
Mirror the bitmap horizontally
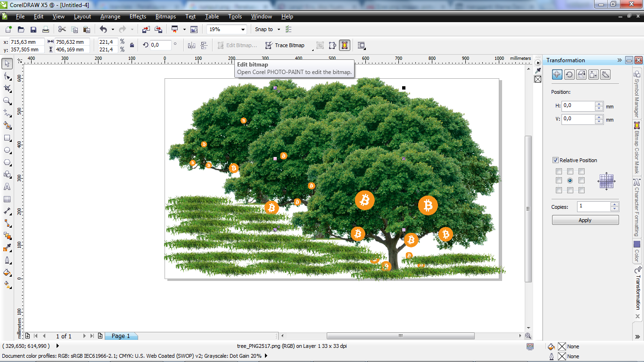[191, 45]
